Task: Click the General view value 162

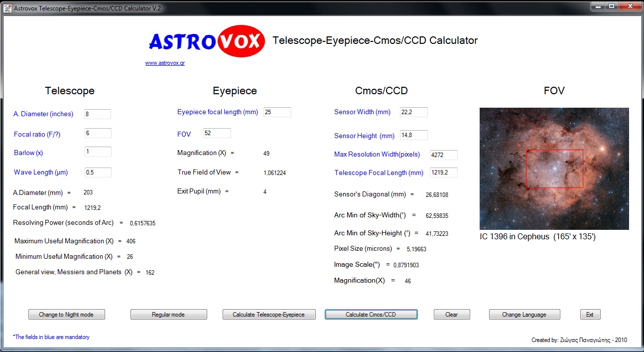Action: [149, 273]
